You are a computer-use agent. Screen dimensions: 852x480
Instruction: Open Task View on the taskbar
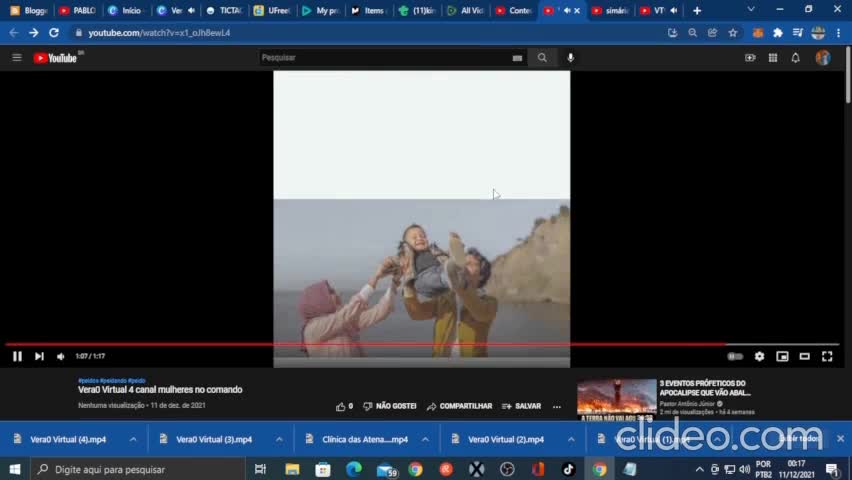(x=261, y=469)
